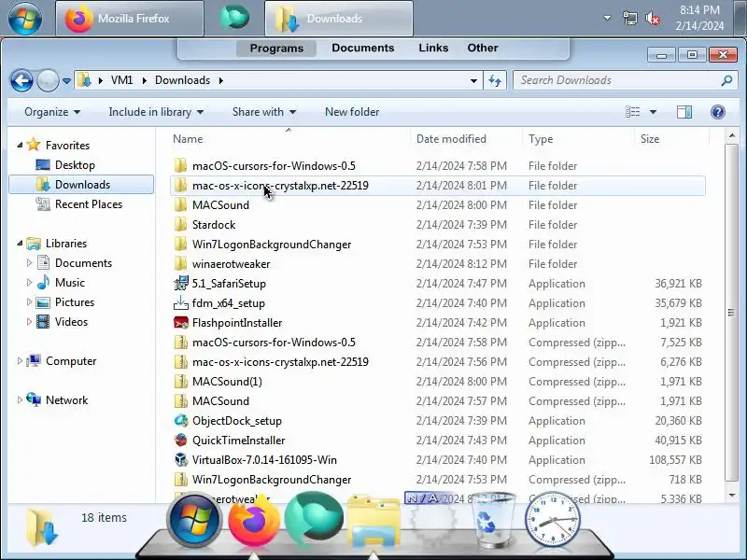The image size is (747, 560).
Task: Open Include in library dropdown
Action: 156,112
